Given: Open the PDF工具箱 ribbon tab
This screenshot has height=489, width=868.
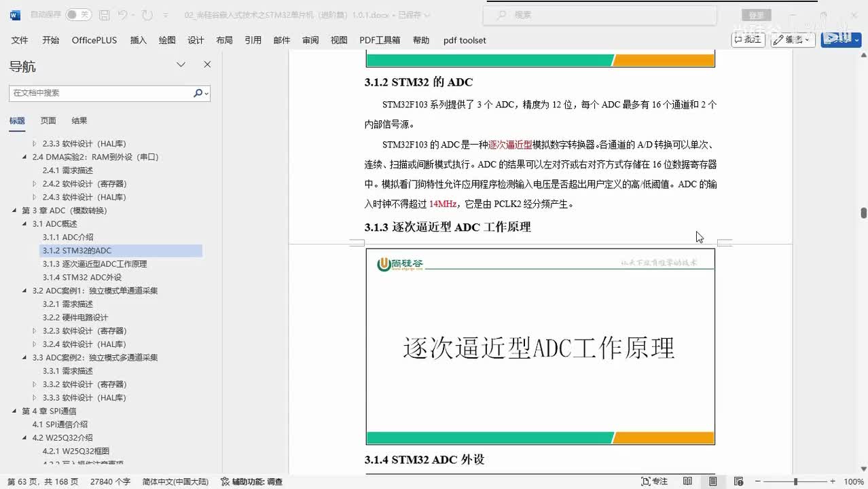Looking at the screenshot, I should (x=380, y=40).
